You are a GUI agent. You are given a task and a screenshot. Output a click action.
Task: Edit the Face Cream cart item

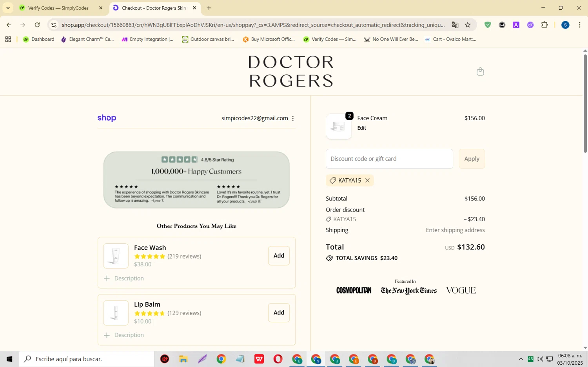pos(361,128)
